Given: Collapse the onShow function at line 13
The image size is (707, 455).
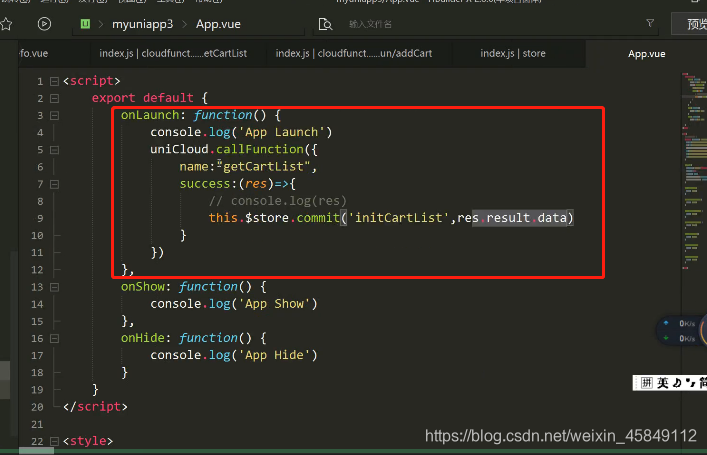Looking at the screenshot, I should 54,287.
